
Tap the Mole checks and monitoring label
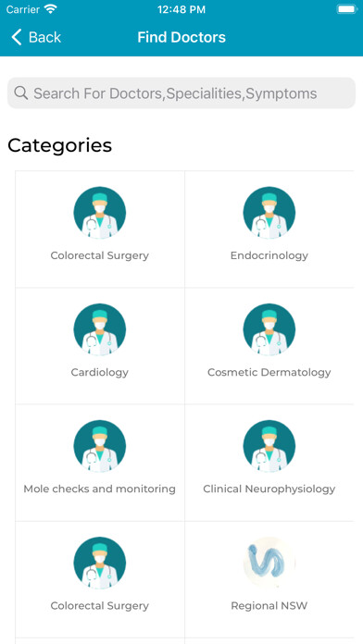(99, 489)
